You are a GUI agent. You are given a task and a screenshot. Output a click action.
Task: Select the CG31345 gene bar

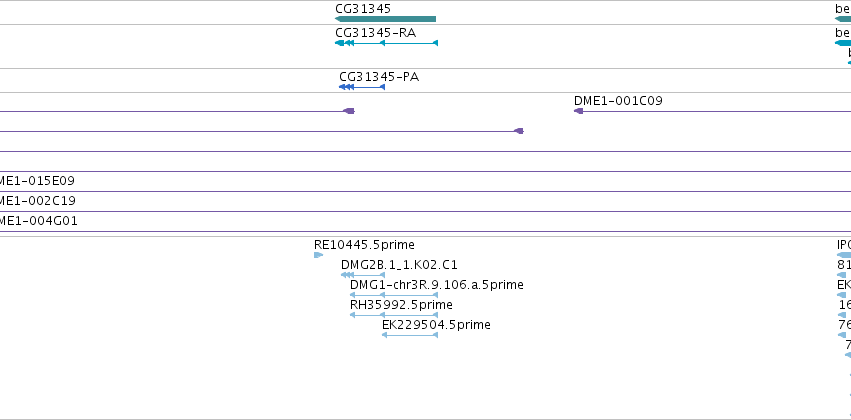pos(385,19)
